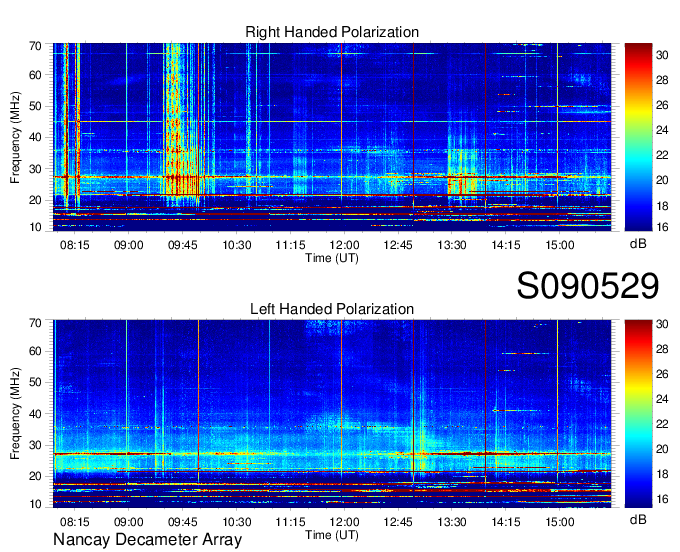Click 70 MHz tick on right-handed frequency axis
Image resolution: width=680 pixels, height=552 pixels.
[x=35, y=46]
